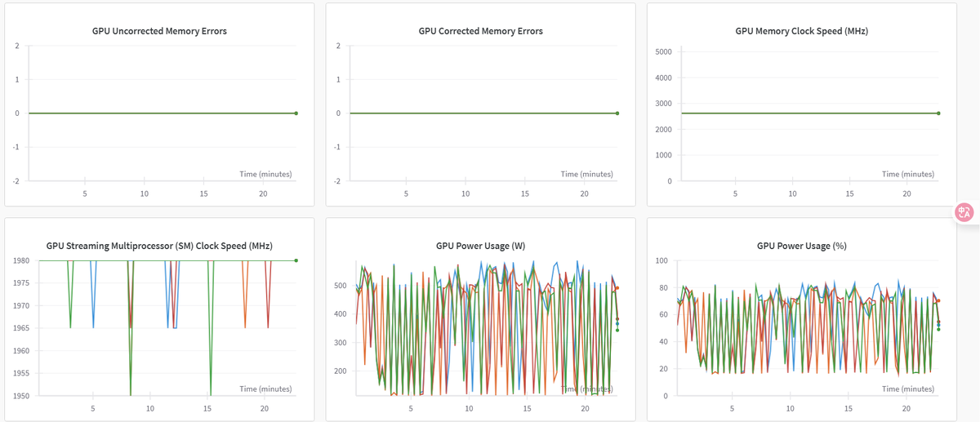This screenshot has width=980, height=422.
Task: Click the 5000 y-axis tick in Memory Clock chart
Action: 663,52
